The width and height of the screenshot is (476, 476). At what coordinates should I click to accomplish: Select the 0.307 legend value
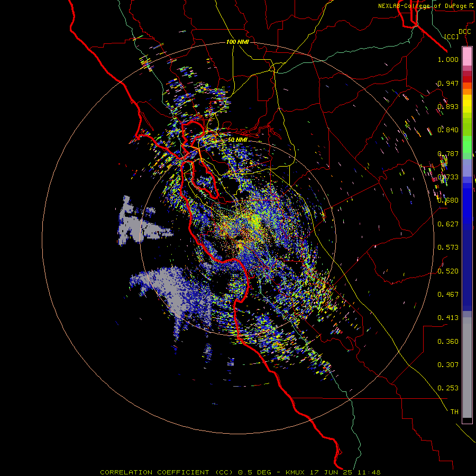pyautogui.click(x=448, y=365)
